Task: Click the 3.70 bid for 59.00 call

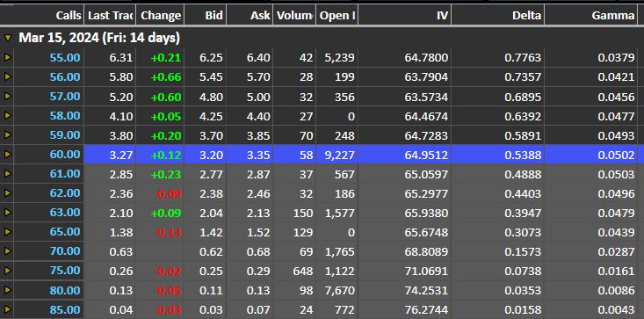Action: (211, 135)
